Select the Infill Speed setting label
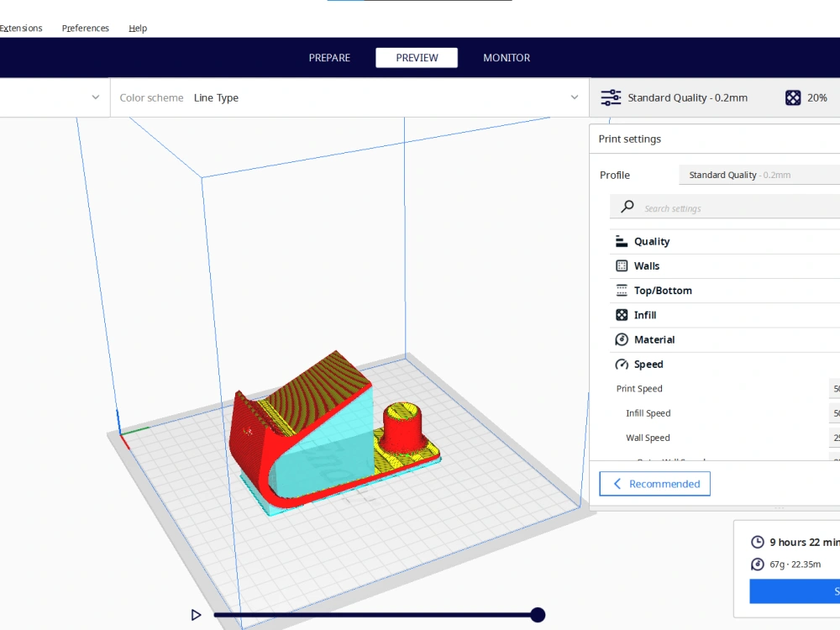840x630 pixels. (648, 413)
